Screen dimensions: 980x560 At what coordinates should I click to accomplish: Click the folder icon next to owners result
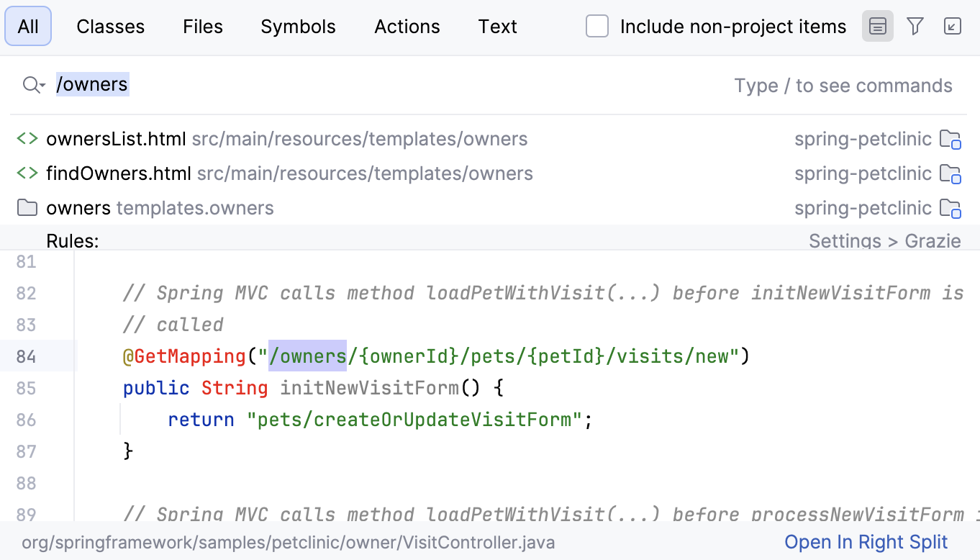click(26, 207)
